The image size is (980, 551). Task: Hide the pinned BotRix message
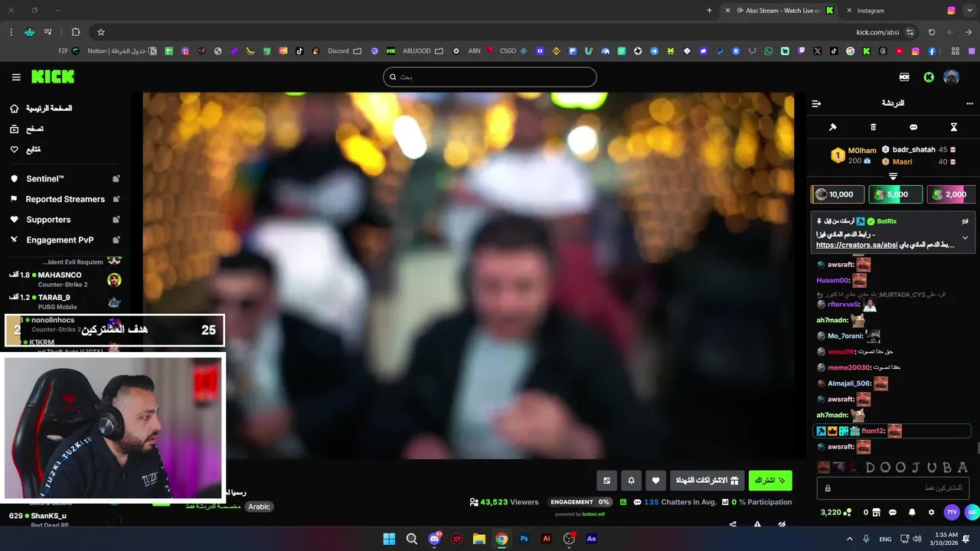(x=965, y=221)
